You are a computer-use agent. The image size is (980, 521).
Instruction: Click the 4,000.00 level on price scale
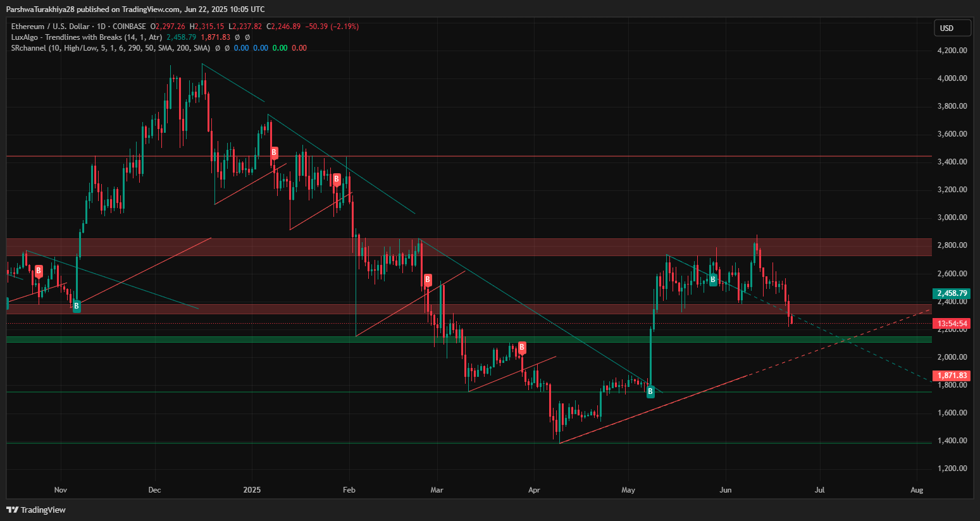pyautogui.click(x=952, y=78)
